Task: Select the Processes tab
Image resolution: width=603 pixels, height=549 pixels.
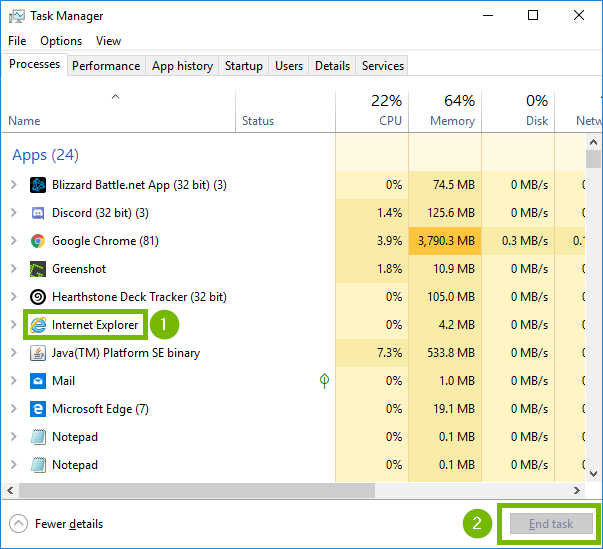Action: (x=35, y=64)
